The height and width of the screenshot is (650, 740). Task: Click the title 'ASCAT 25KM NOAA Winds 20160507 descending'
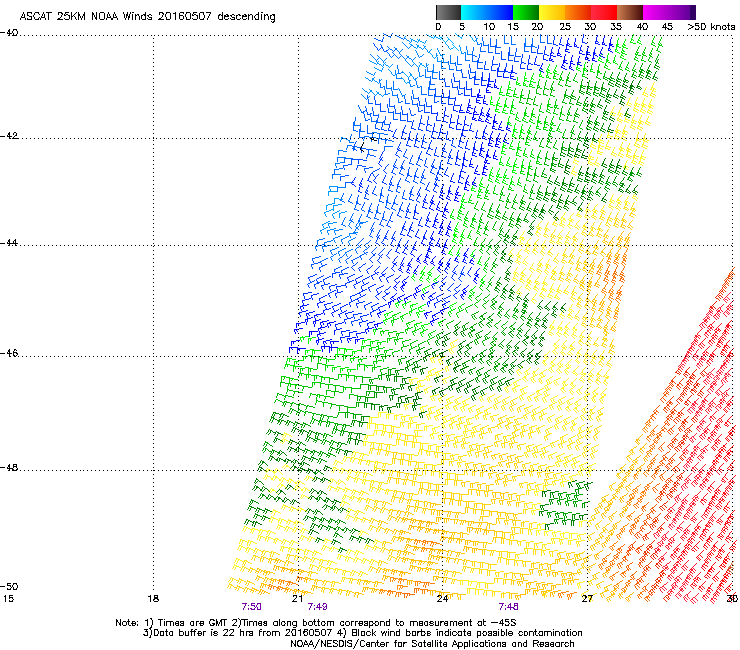(x=147, y=17)
